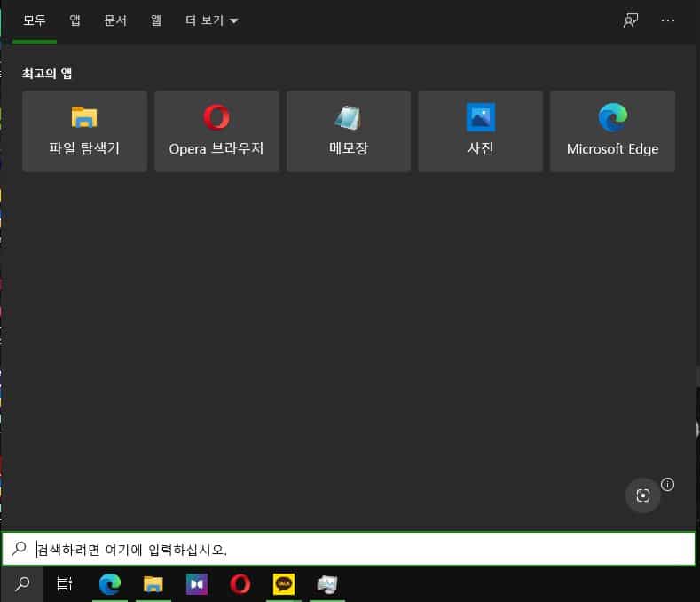Viewport: 700px width, 602px height.
Task: Start search with screenshot button
Action: 643,495
